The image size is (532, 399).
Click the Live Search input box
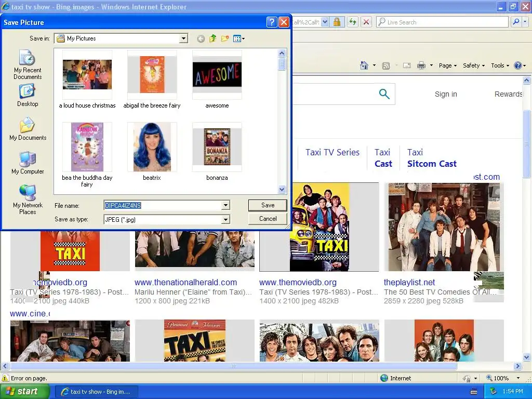tap(442, 22)
